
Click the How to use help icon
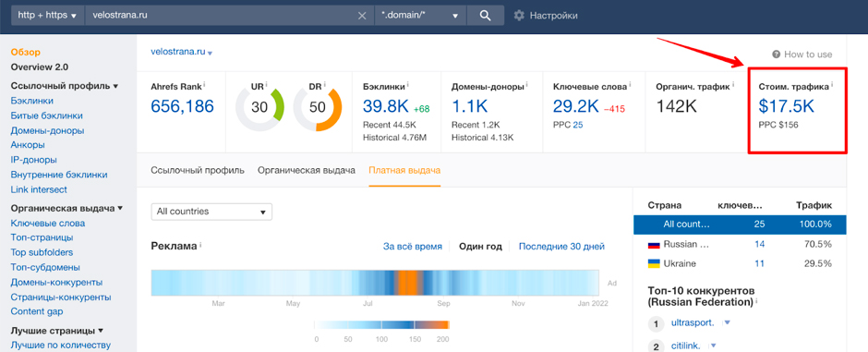click(776, 55)
